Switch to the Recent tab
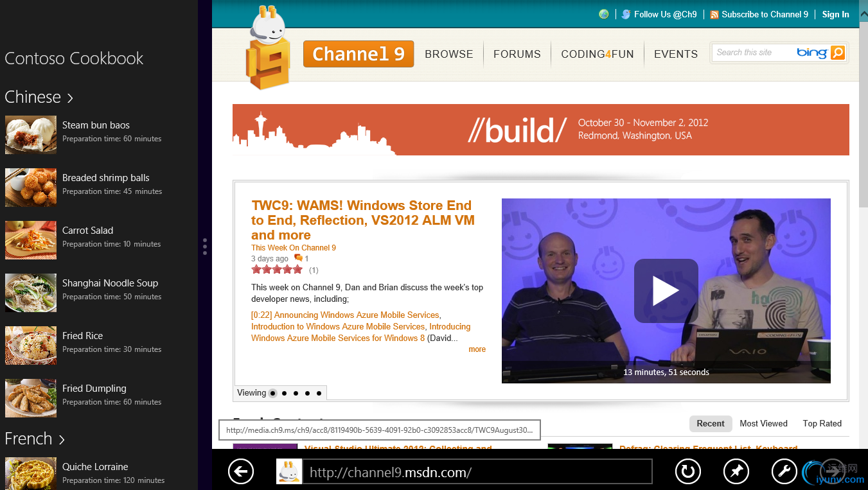The height and width of the screenshot is (490, 868). pyautogui.click(x=711, y=424)
